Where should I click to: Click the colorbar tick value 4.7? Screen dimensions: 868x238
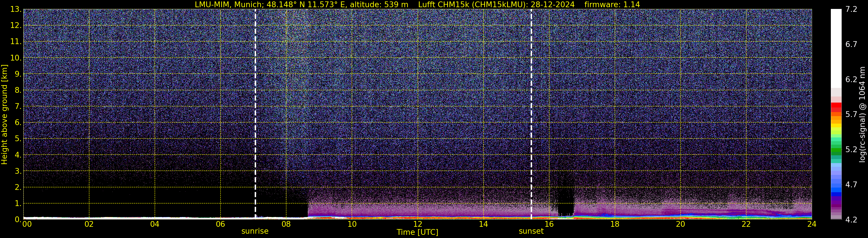click(x=851, y=185)
